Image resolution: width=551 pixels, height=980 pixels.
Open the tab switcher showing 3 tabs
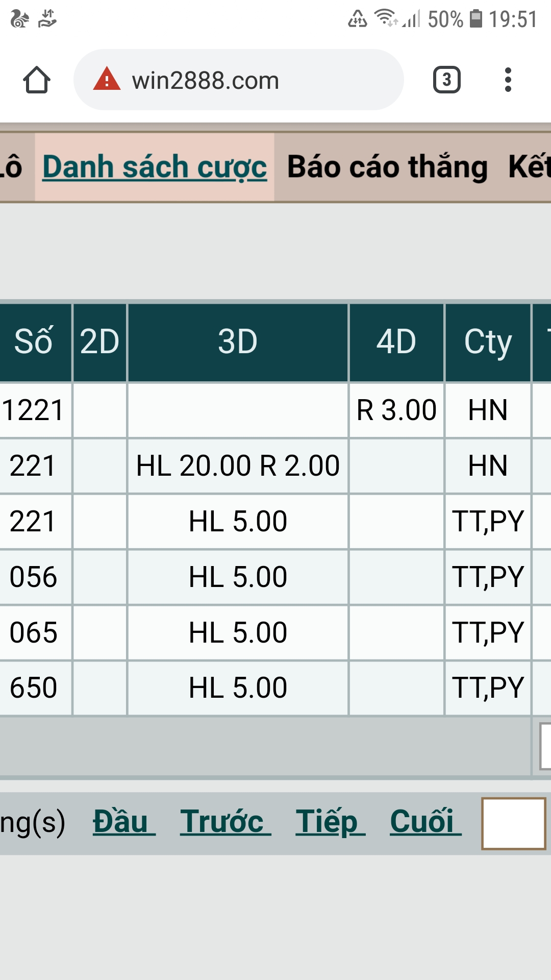point(446,80)
